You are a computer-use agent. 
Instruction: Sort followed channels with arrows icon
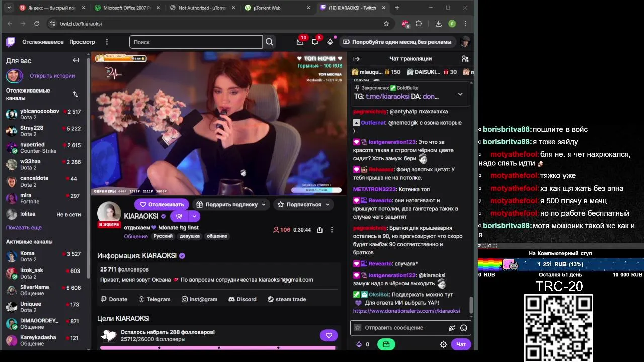click(x=75, y=94)
